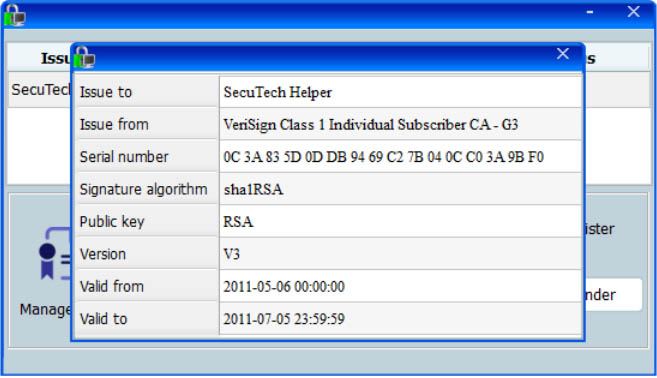
Task: Click the partially hidden 'ister' label in main window
Action: pyautogui.click(x=600, y=229)
